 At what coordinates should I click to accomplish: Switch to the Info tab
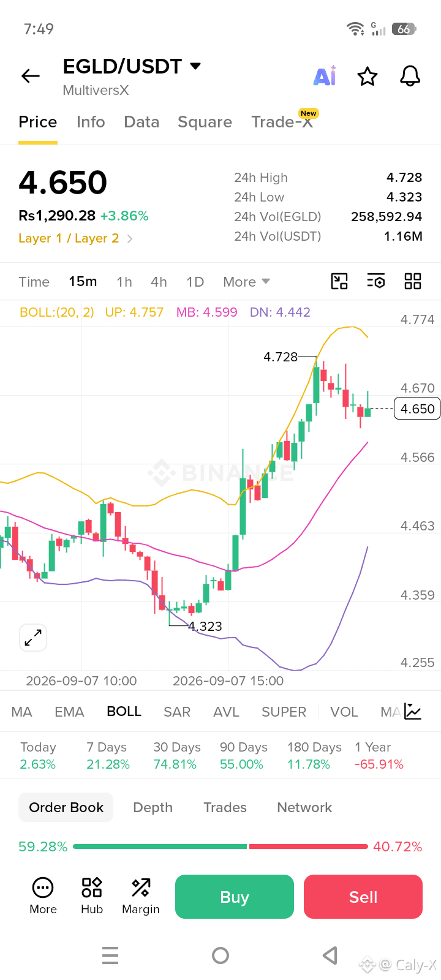pyautogui.click(x=91, y=122)
